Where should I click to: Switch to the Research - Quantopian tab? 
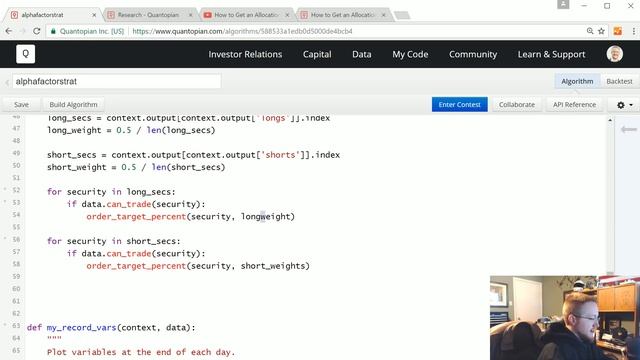pyautogui.click(x=148, y=15)
